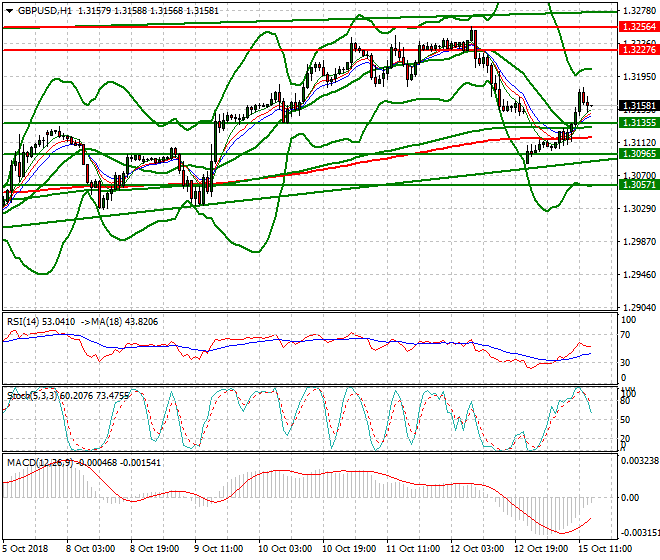Click the 10 Oct 19:00 time axis label
Image resolution: width=660 pixels, height=560 pixels.
[349, 549]
